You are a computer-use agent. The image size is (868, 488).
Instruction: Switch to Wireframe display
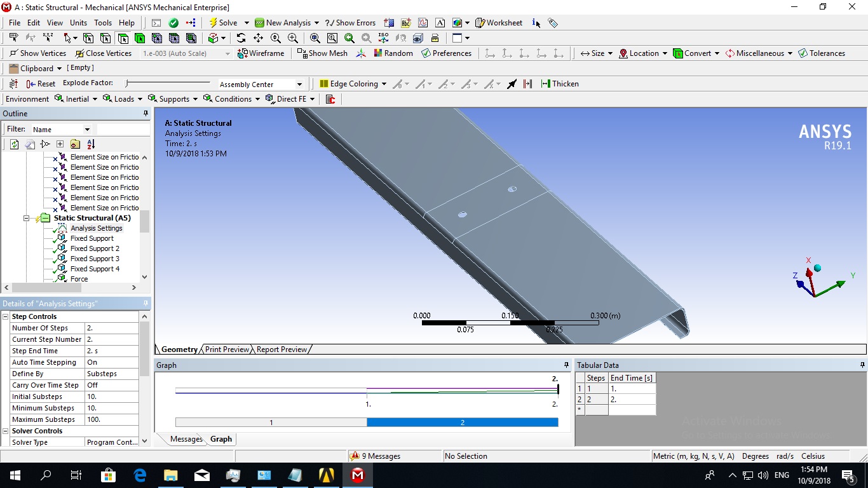[x=261, y=53]
